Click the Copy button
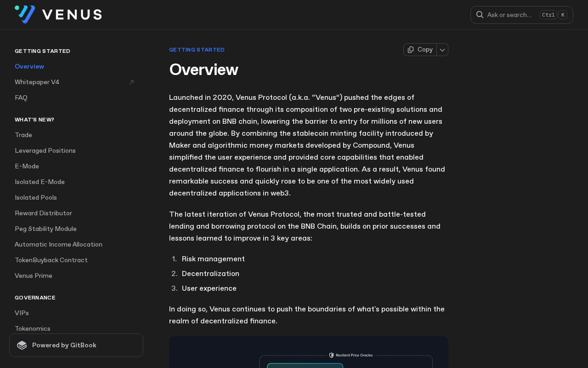Screen dimensions: 588x368 coord(420,50)
